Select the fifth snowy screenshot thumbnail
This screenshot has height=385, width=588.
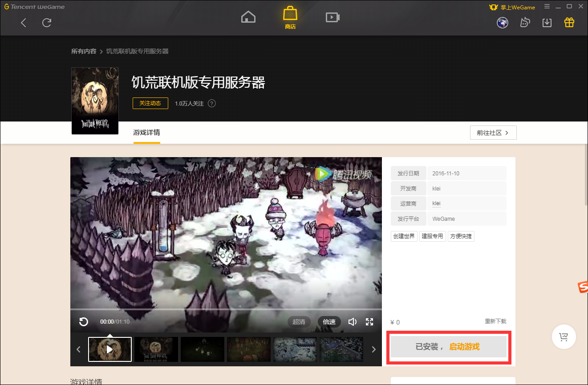click(295, 349)
